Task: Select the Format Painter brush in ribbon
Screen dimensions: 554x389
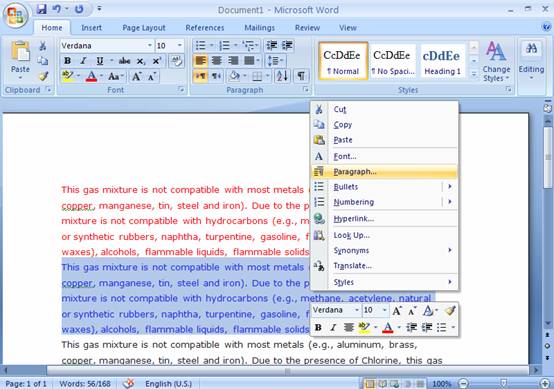Action: pyautogui.click(x=43, y=76)
